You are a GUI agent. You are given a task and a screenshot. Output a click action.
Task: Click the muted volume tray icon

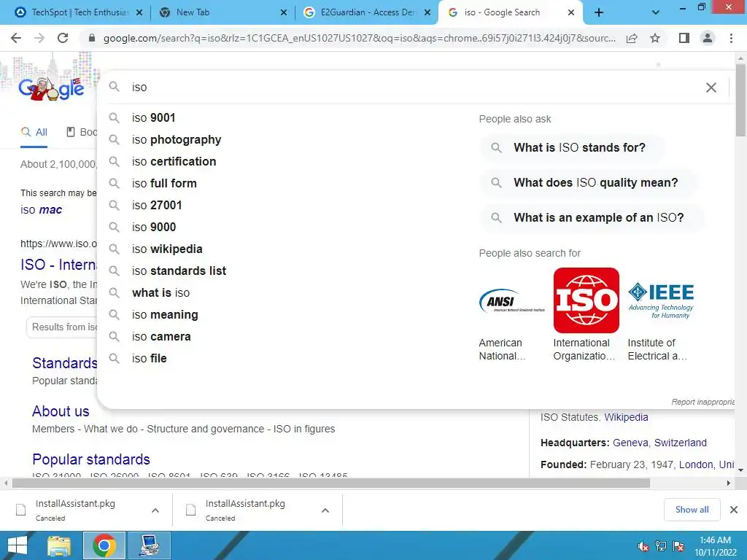tap(643, 546)
